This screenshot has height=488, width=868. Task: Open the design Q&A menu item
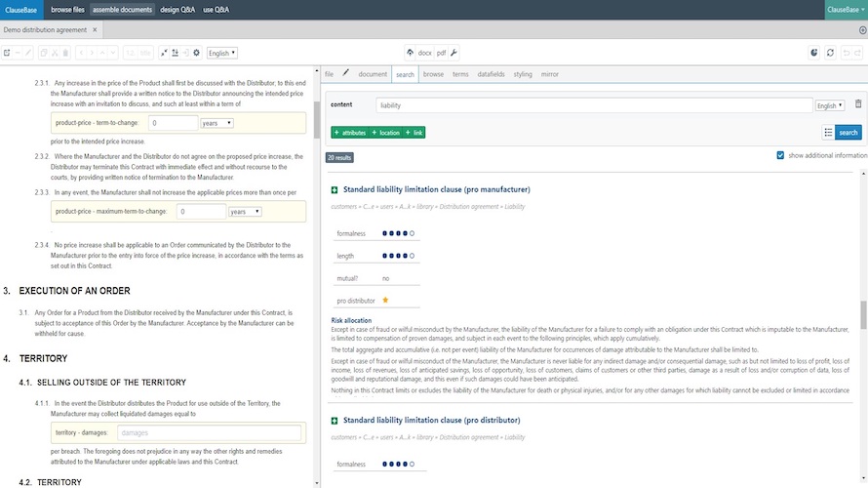click(x=178, y=10)
